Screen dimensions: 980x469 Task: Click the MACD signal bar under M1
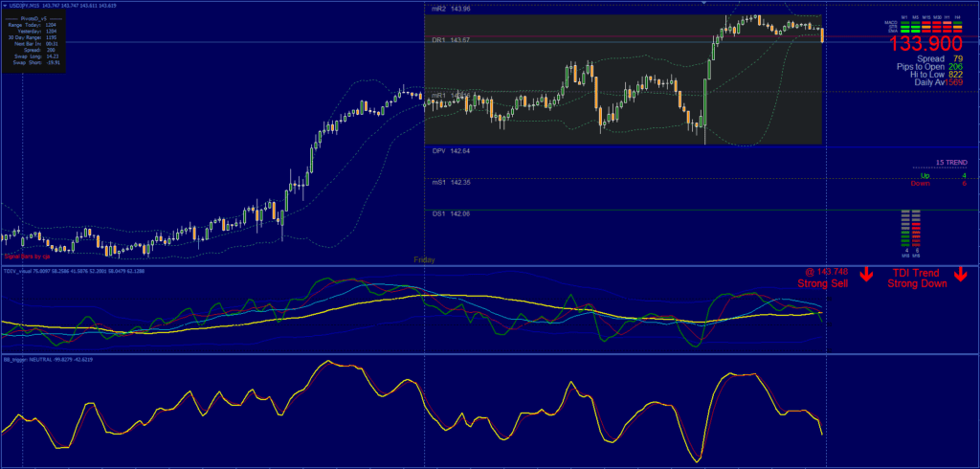click(x=905, y=23)
